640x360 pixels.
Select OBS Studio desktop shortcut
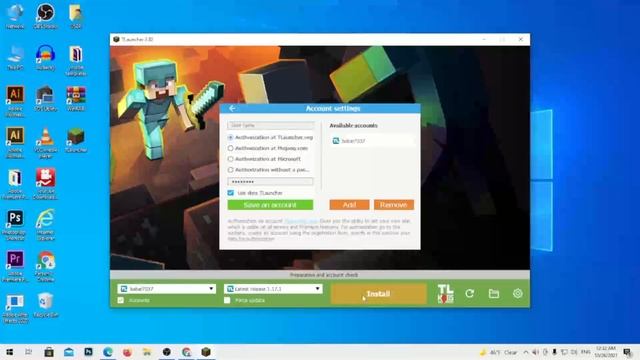coord(45,17)
